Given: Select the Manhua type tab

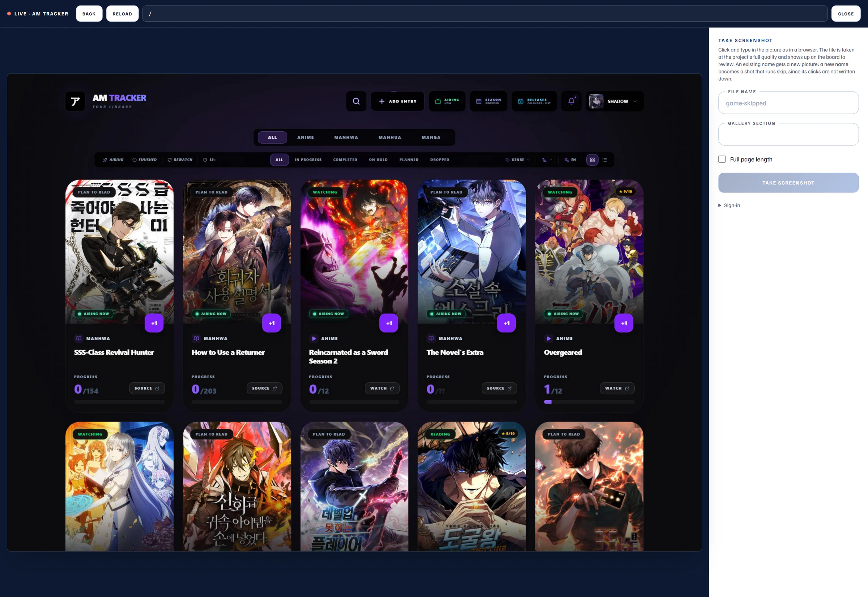Looking at the screenshot, I should click(390, 137).
